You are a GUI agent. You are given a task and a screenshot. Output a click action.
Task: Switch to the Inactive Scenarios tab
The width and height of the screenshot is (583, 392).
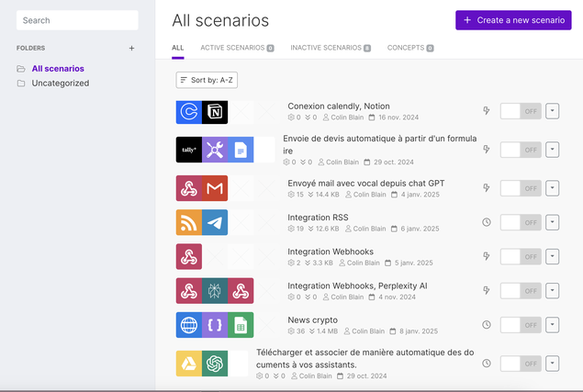(x=331, y=48)
